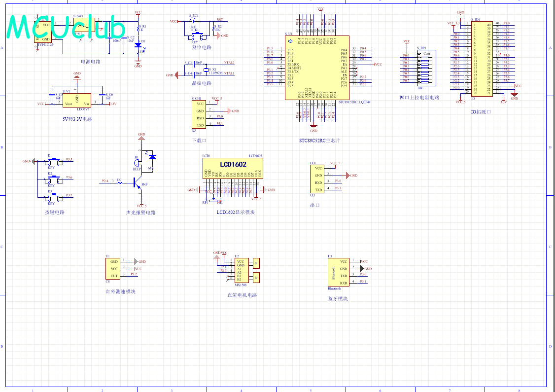Click the IO拓展口 caption text
The width and height of the screenshot is (555, 392).
(x=481, y=112)
